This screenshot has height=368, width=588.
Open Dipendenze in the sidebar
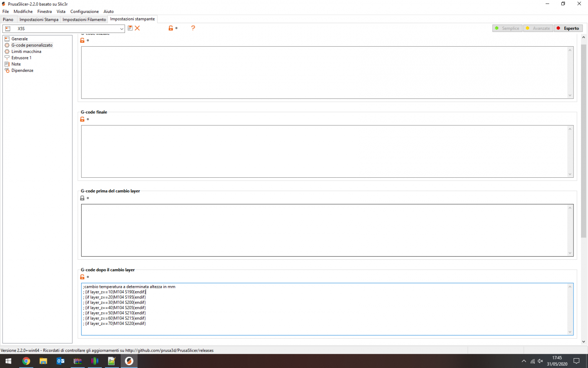click(22, 70)
